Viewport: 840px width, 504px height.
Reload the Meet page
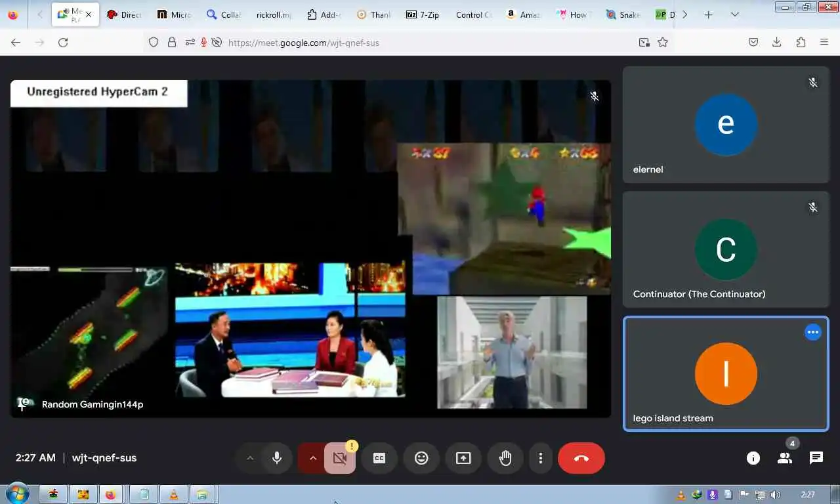[63, 42]
